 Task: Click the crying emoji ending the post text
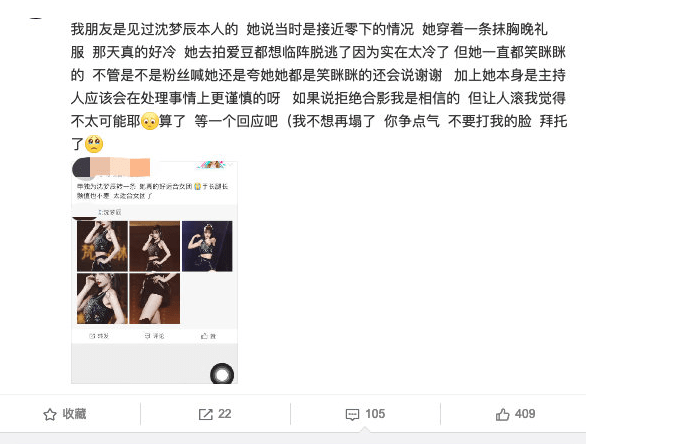point(94,143)
